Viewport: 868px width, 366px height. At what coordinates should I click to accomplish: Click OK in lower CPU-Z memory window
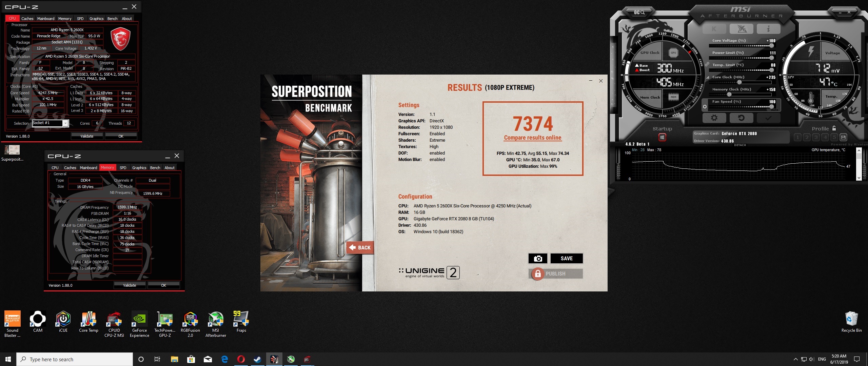point(163,285)
